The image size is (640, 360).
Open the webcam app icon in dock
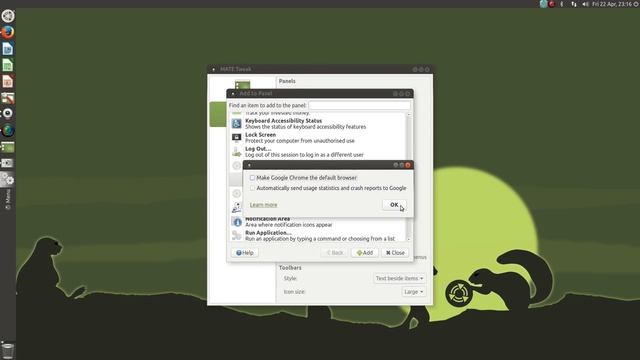point(8,113)
